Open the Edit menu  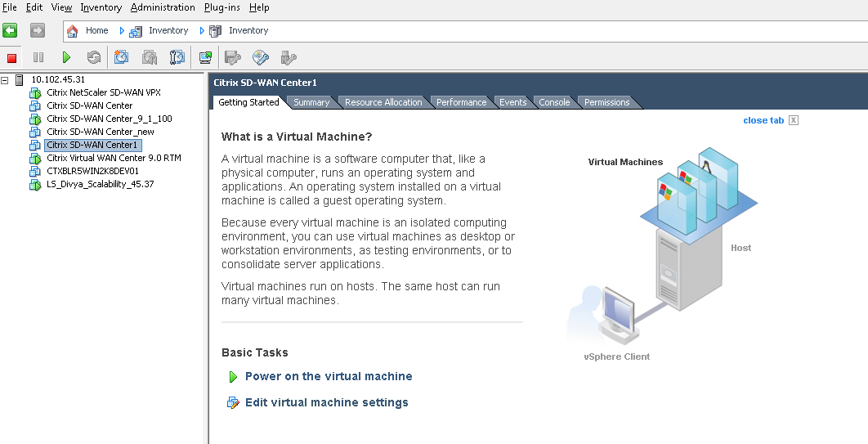(x=34, y=7)
